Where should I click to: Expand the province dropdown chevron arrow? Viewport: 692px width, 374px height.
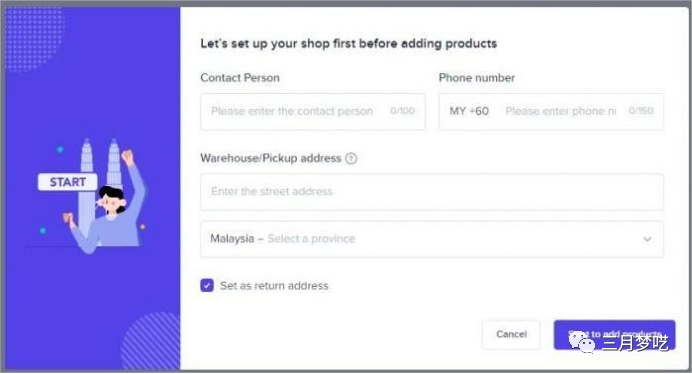pyautogui.click(x=647, y=239)
